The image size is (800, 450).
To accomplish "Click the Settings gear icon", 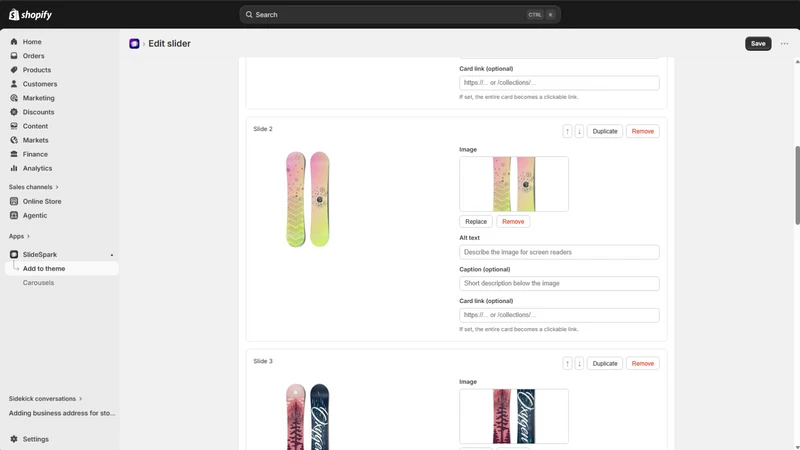I will tap(14, 439).
